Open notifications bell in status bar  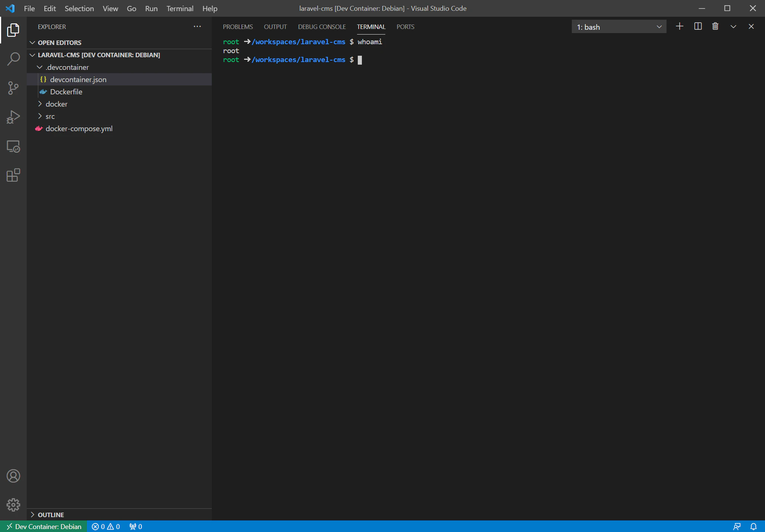coord(753,526)
